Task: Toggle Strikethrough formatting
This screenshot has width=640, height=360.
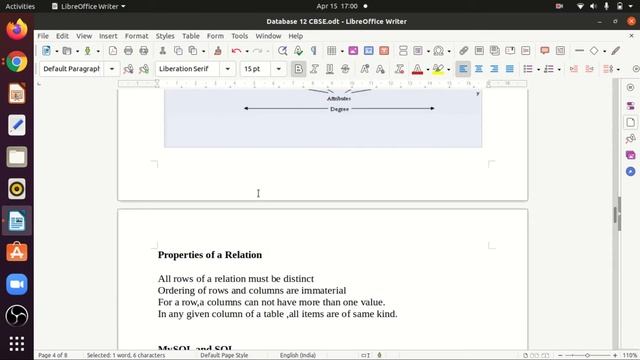Action: (x=345, y=69)
